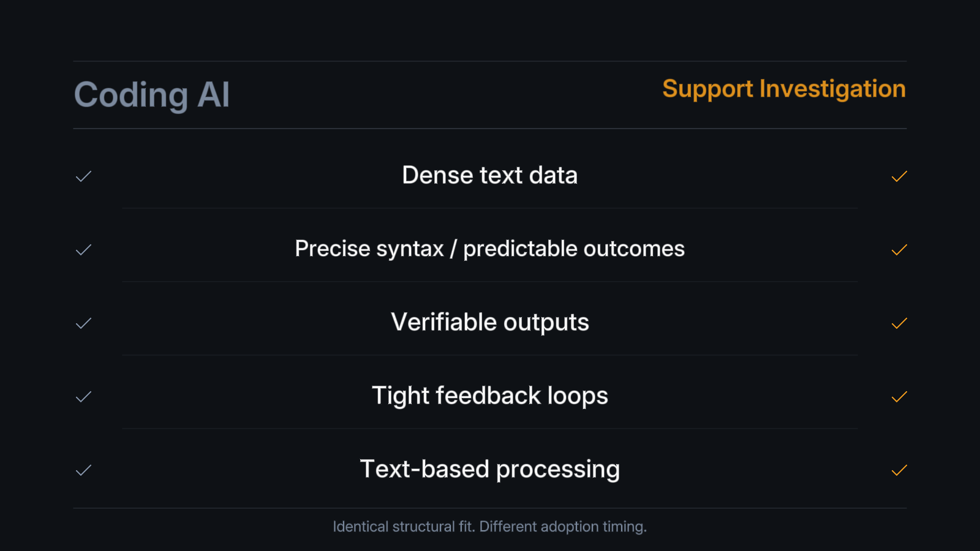Click Precise syntax / predictable outcomes text
This screenshot has height=551, width=980.
tap(489, 249)
